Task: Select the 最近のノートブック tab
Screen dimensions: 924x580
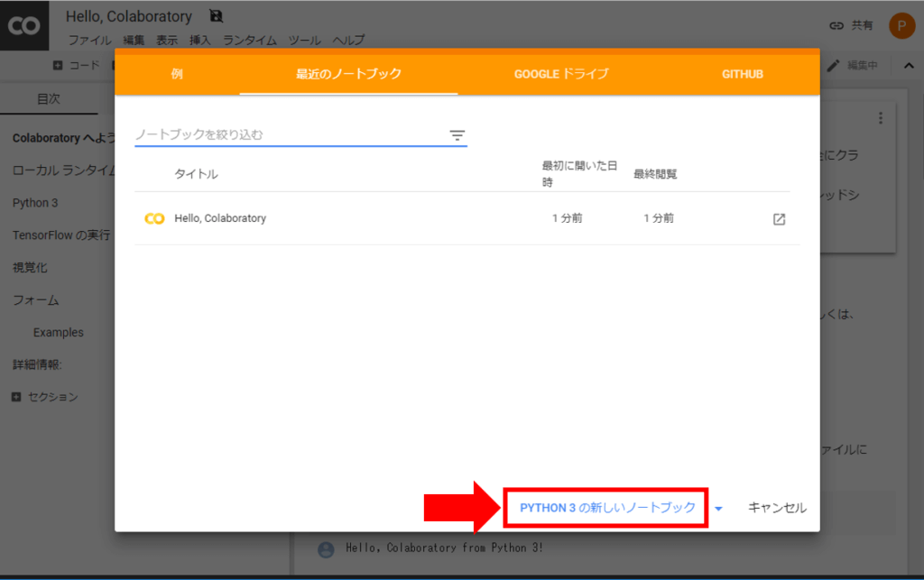Action: coord(348,74)
